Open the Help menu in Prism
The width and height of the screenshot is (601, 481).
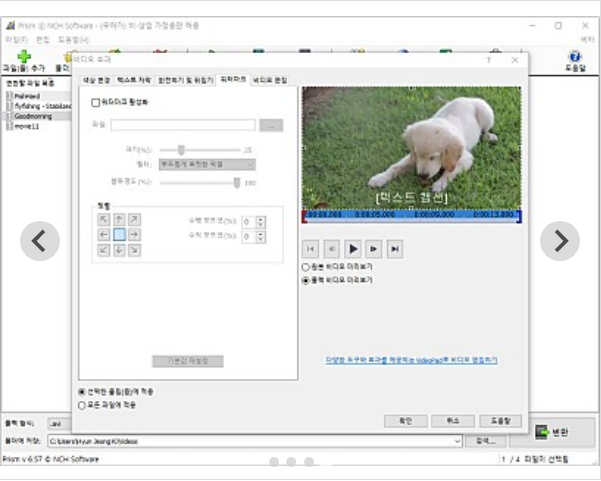(73, 39)
